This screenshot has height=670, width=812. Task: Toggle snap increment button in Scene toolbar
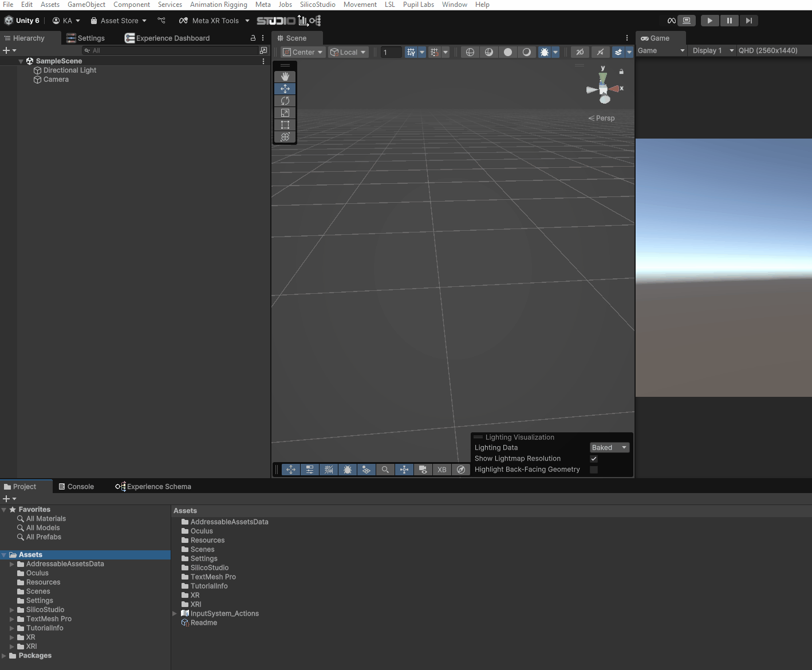(x=435, y=52)
